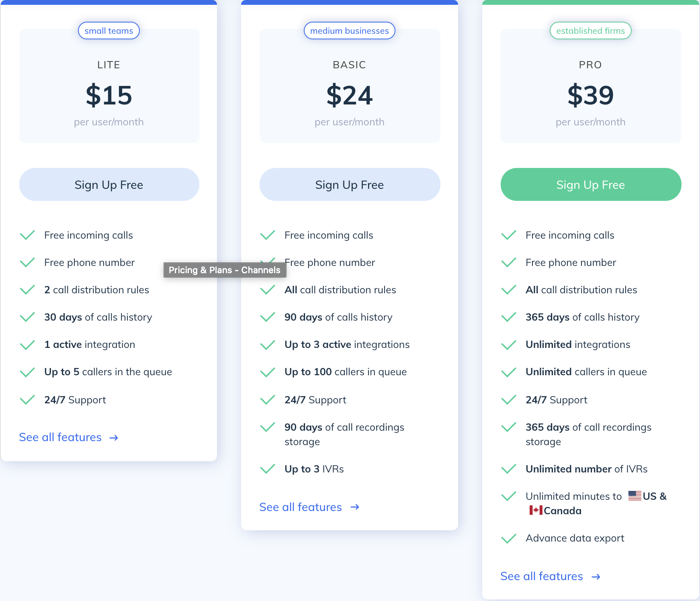
Task: Click the checkmark next to 2 call distribution rules
Action: pyautogui.click(x=27, y=290)
